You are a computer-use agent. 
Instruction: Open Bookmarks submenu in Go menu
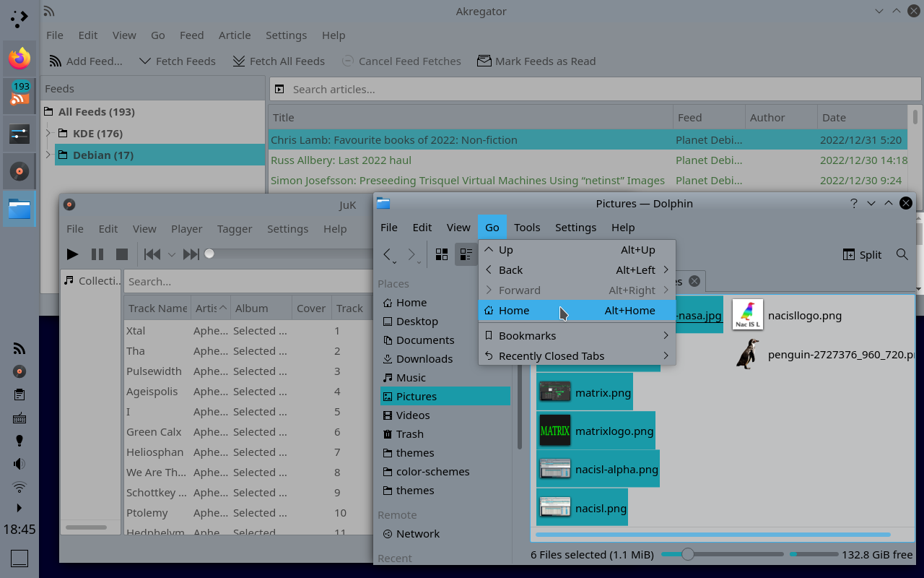(577, 336)
